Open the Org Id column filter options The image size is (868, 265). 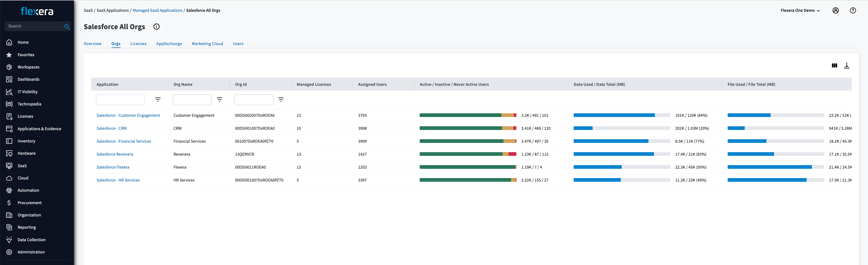[281, 100]
